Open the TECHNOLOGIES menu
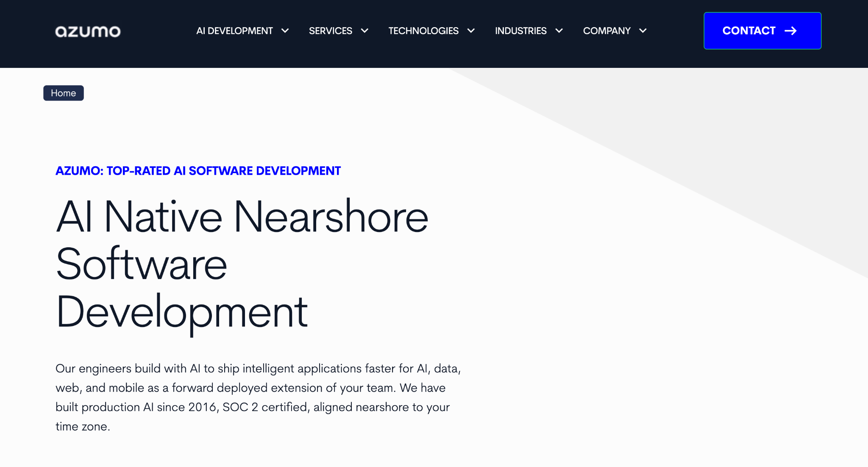Screen dimensions: 868x467 click(423, 31)
